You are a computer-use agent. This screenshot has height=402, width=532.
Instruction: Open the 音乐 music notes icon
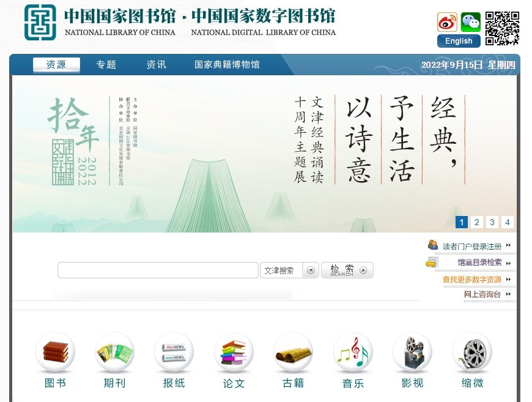point(353,352)
